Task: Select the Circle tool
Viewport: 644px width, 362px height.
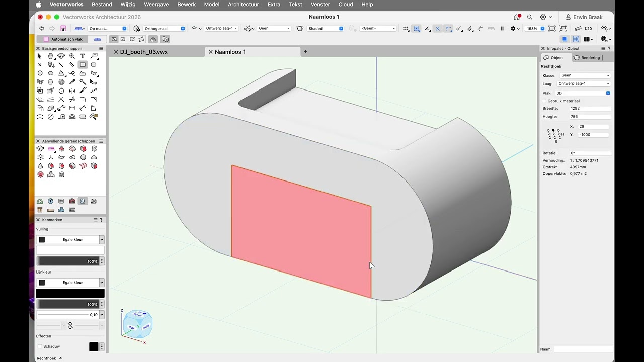Action: point(40,73)
